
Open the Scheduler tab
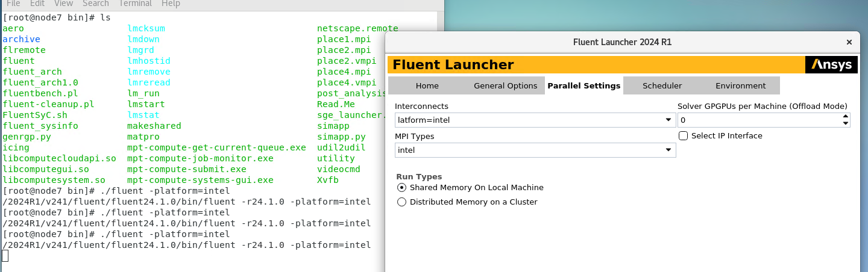[662, 85]
